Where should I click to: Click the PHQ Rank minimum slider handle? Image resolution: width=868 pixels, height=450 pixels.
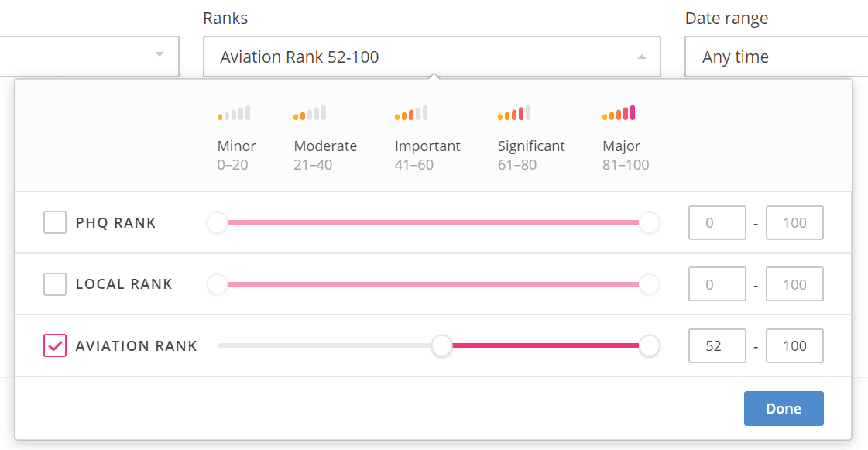coord(218,223)
